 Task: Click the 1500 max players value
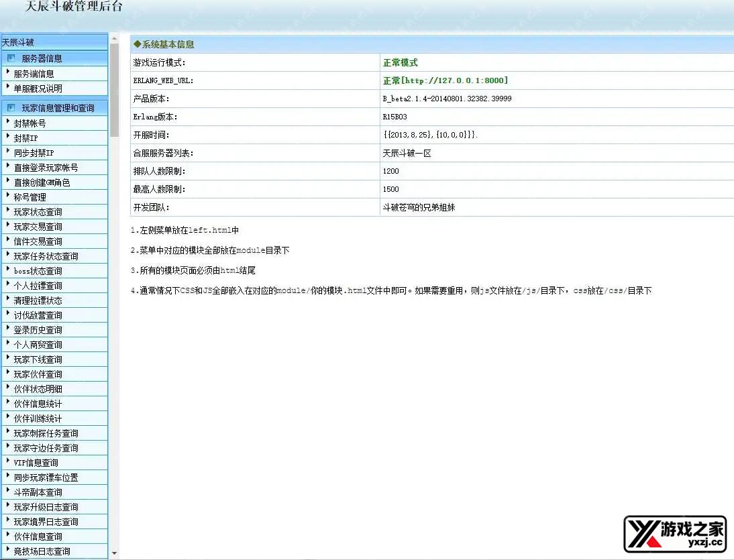[391, 190]
